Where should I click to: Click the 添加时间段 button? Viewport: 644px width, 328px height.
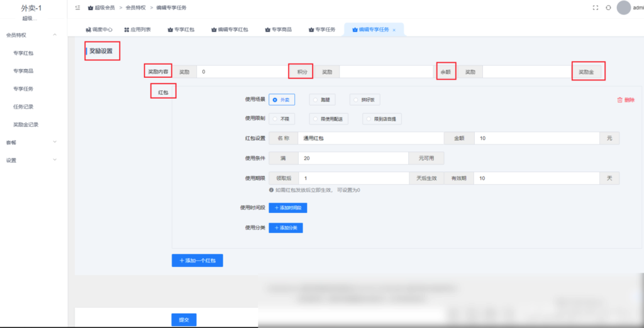pyautogui.click(x=288, y=208)
